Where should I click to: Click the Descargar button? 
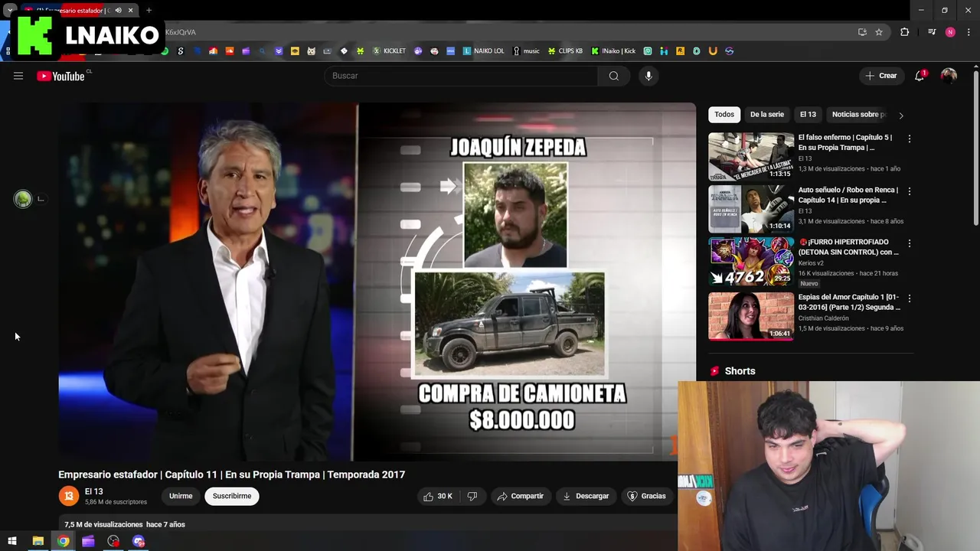586,496
